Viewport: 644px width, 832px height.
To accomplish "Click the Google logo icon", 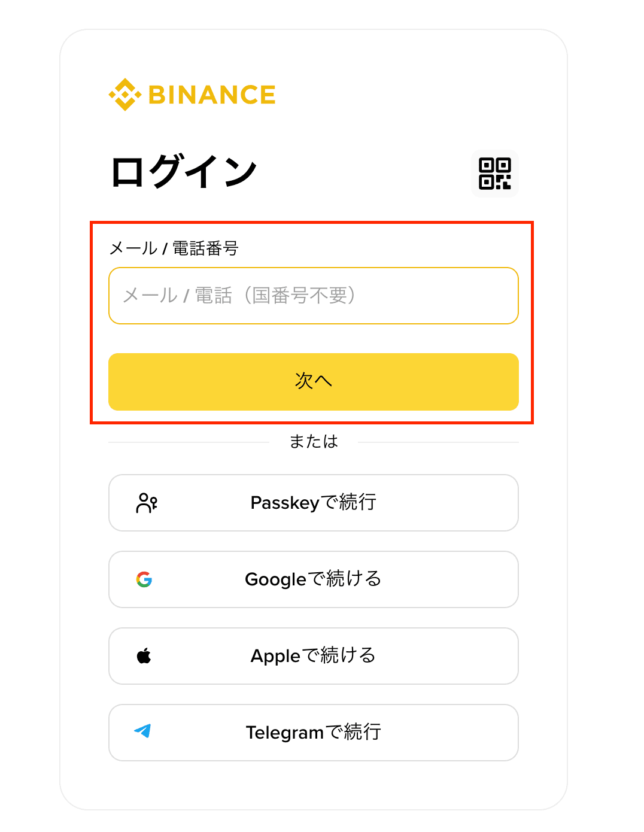I will pyautogui.click(x=145, y=579).
